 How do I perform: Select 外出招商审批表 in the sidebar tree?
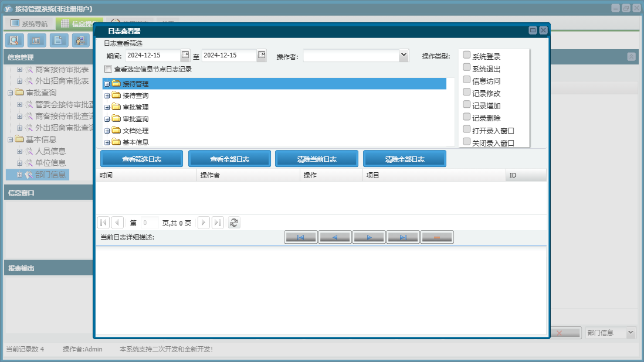(62, 81)
